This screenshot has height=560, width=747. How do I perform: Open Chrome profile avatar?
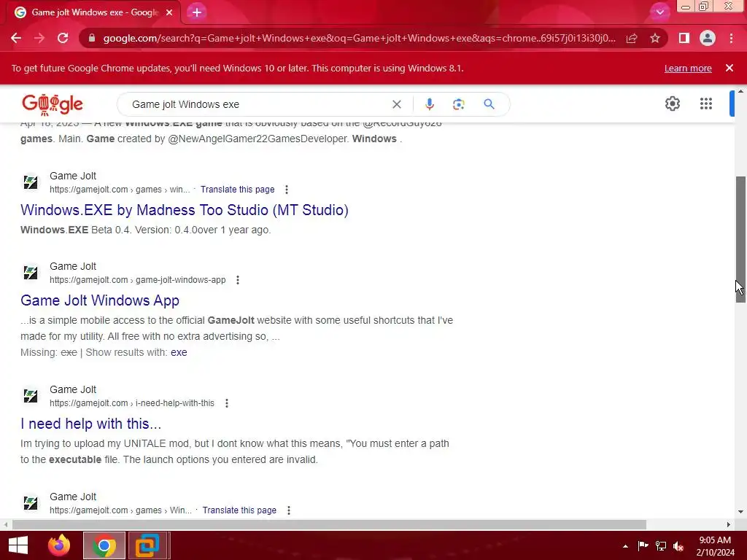click(708, 38)
